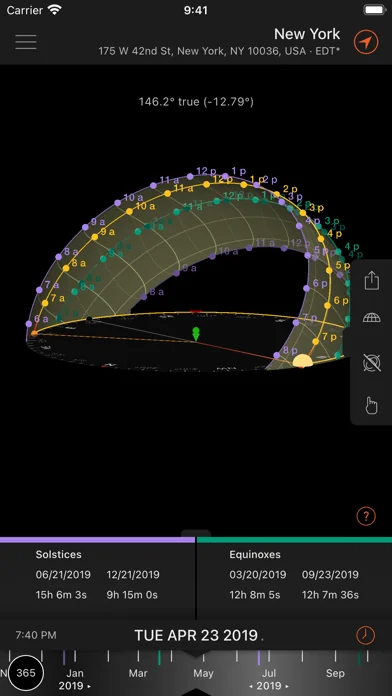Tap the current location arrow icon
392x696 pixels.
(366, 42)
